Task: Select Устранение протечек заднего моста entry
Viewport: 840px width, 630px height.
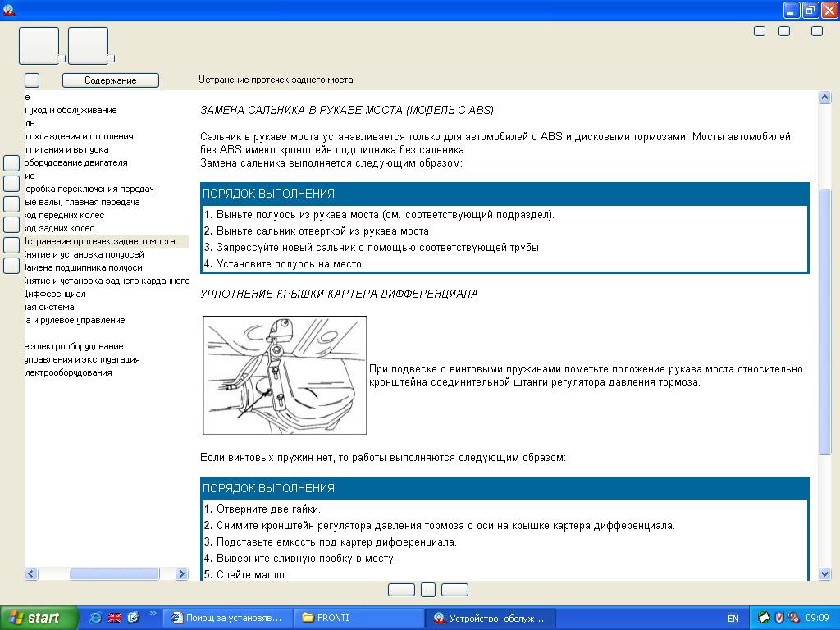Action: [99, 241]
